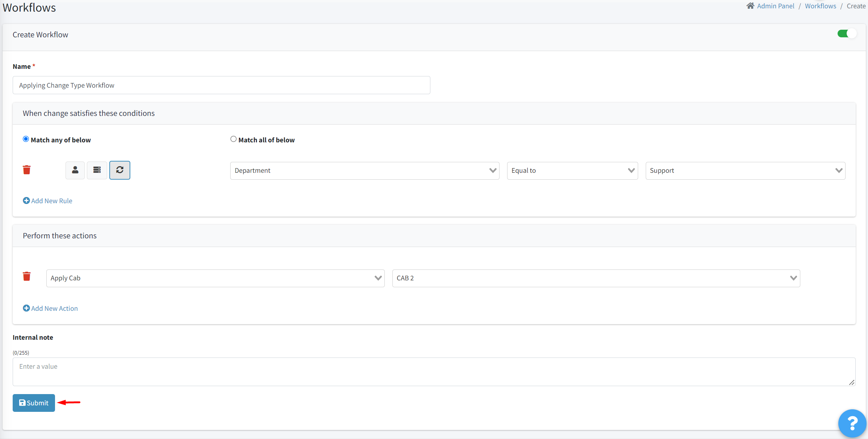
Task: Click the Admin Panel home icon
Action: [x=750, y=6]
